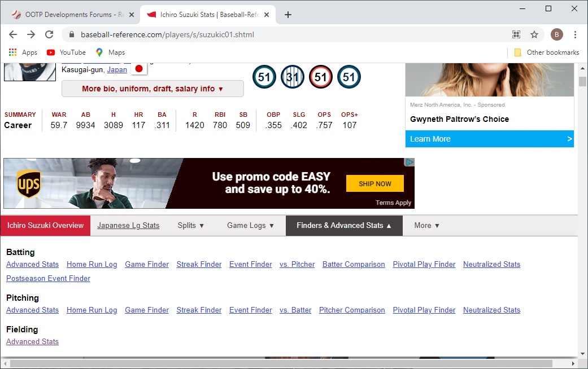588x369 pixels.
Task: Click the Japan flag icon
Action: (139, 69)
